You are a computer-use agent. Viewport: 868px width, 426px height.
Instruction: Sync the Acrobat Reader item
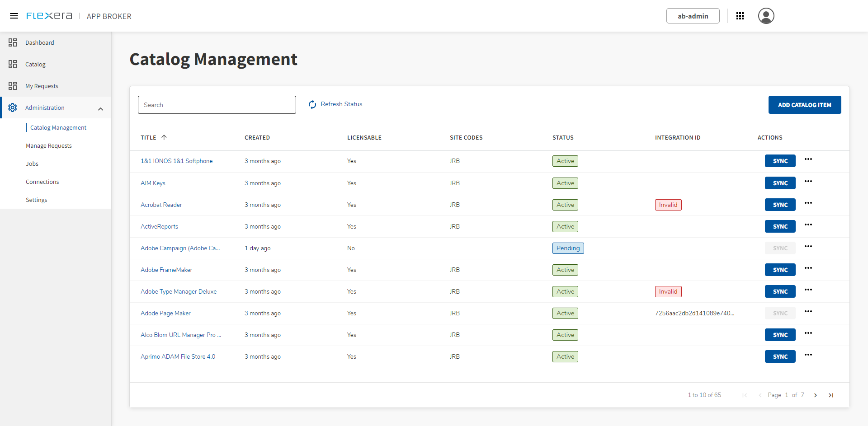pos(780,205)
